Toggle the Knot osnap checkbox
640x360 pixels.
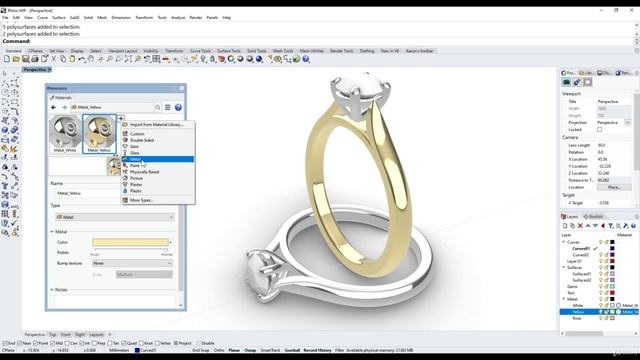(x=141, y=343)
